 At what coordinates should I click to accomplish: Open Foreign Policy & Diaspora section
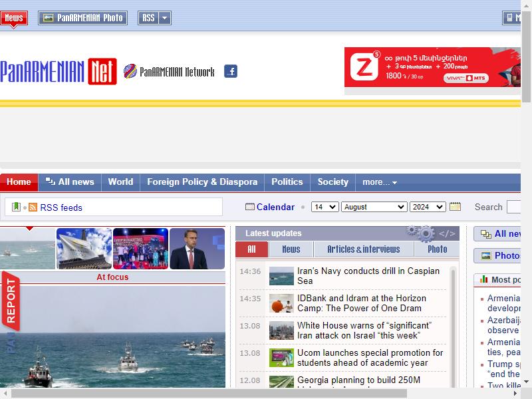click(202, 182)
